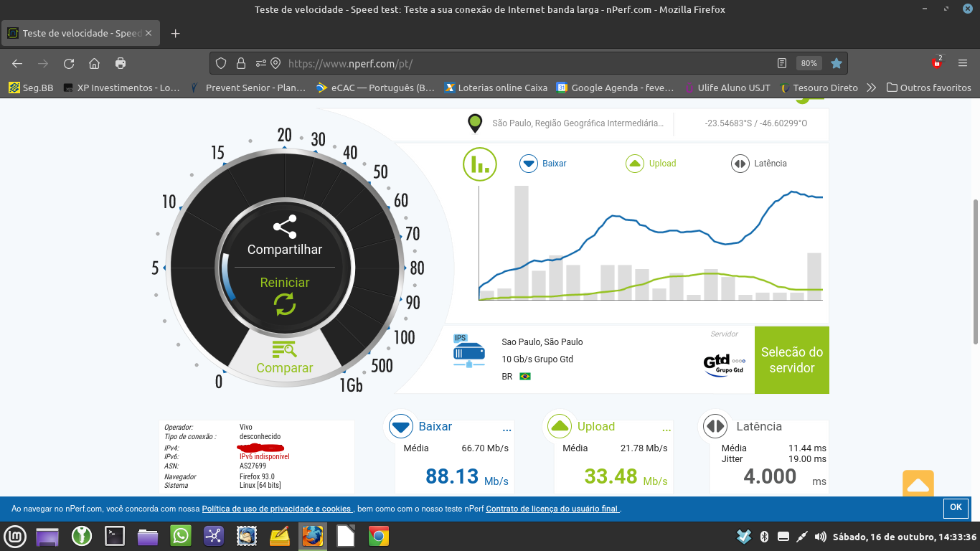Open Thunderbird mail from taskbar
The image size is (980, 551).
(247, 536)
